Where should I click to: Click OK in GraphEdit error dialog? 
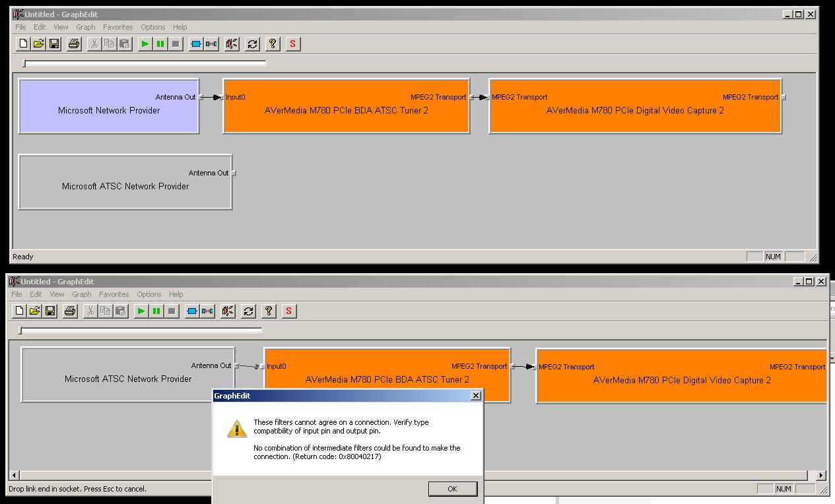point(452,489)
